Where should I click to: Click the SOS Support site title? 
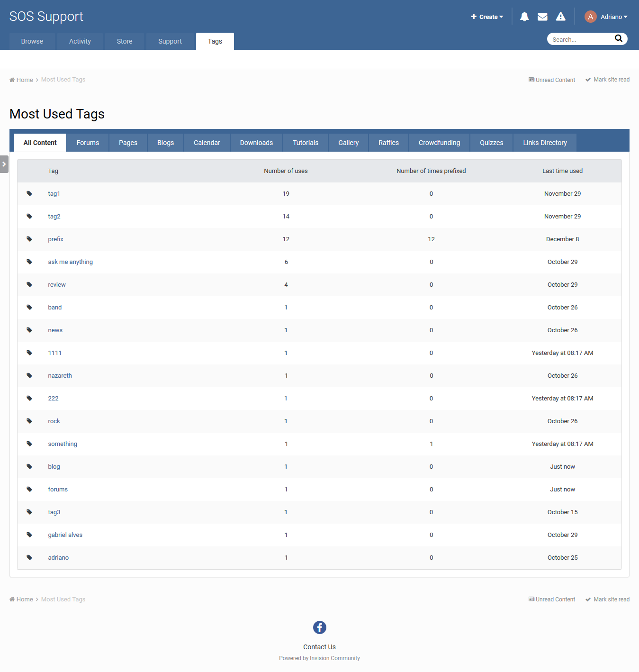[46, 16]
